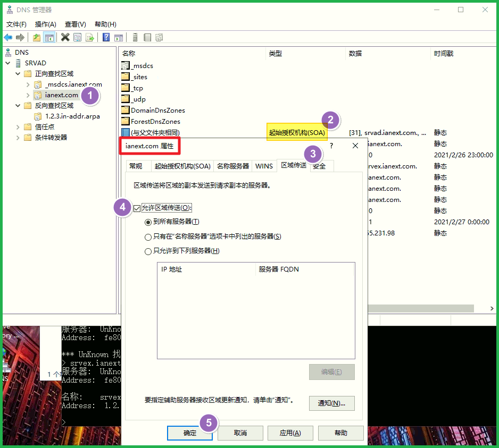Screen dimensions: 499x448
Task: Select the 反向查找区域 node
Action: coord(54,106)
